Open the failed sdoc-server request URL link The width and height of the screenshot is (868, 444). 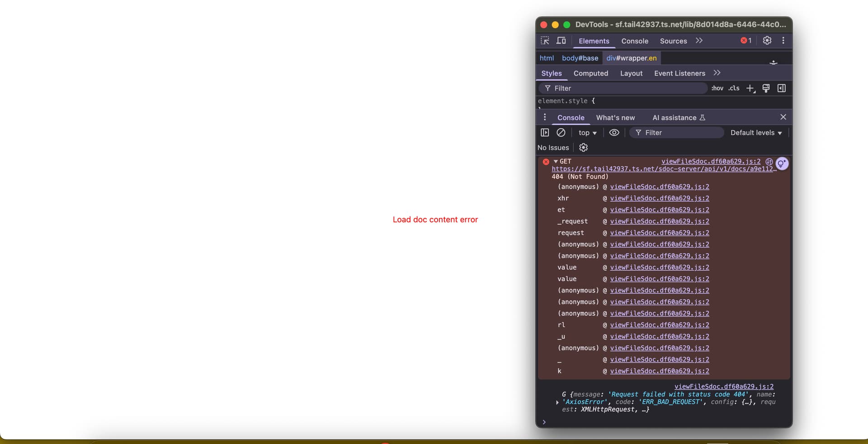662,169
